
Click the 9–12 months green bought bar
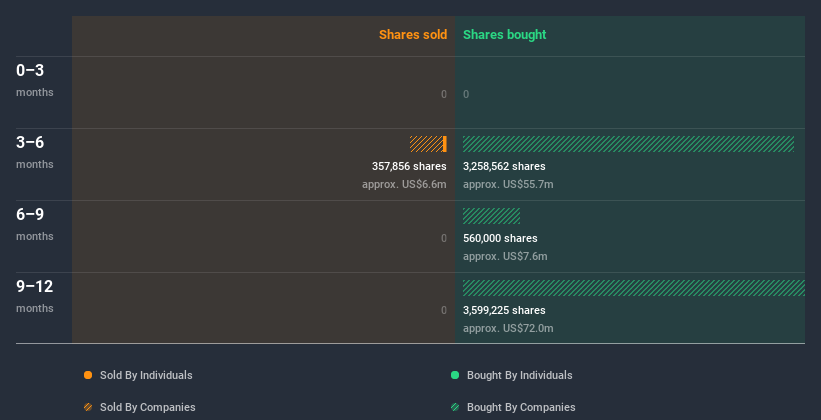[x=634, y=288]
